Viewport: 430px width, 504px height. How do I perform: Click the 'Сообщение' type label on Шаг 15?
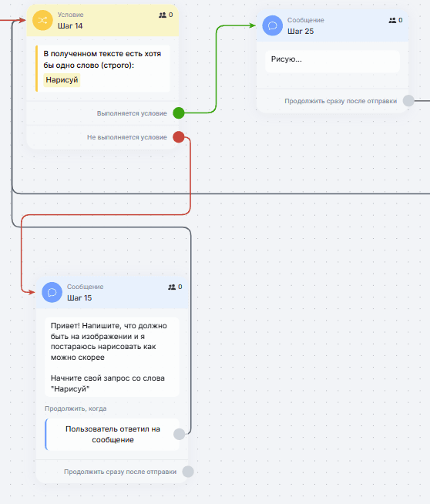[x=86, y=287]
